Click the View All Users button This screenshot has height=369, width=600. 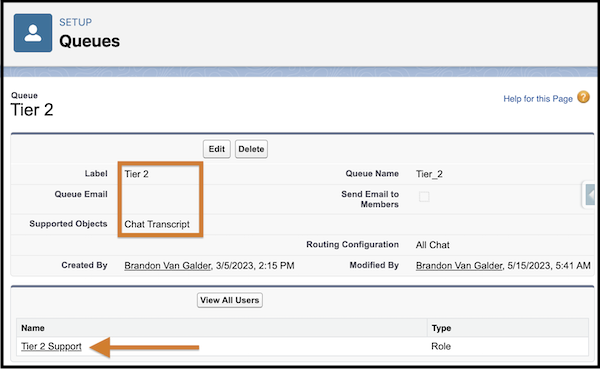click(230, 300)
